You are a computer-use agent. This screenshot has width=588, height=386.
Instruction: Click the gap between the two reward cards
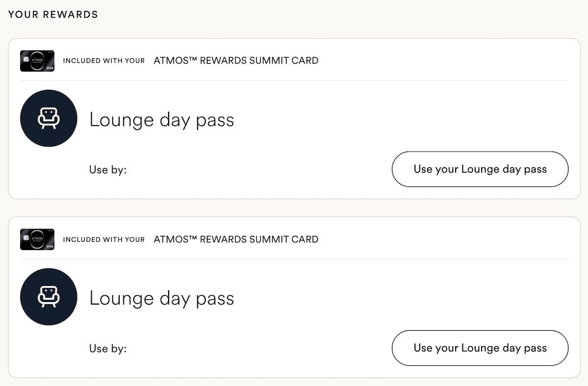click(294, 208)
